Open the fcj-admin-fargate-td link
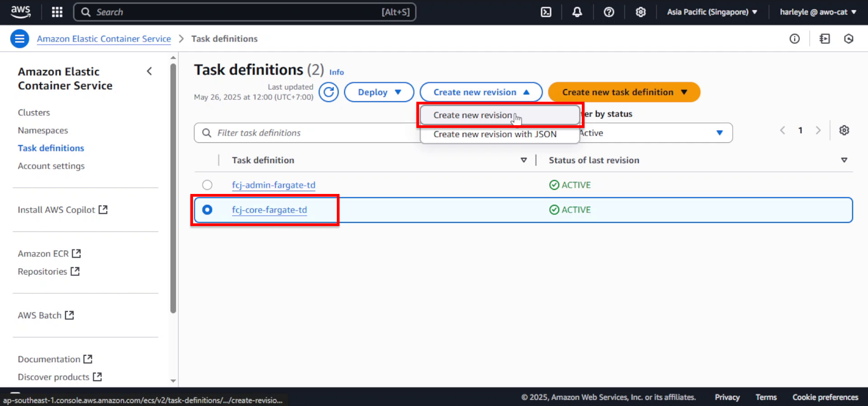The width and height of the screenshot is (868, 406). coord(274,185)
